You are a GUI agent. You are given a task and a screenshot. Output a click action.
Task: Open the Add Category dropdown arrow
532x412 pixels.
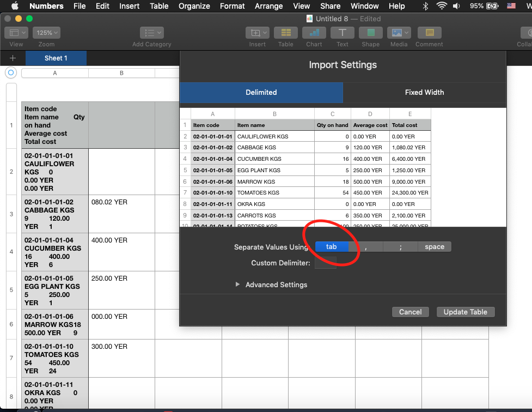(159, 33)
